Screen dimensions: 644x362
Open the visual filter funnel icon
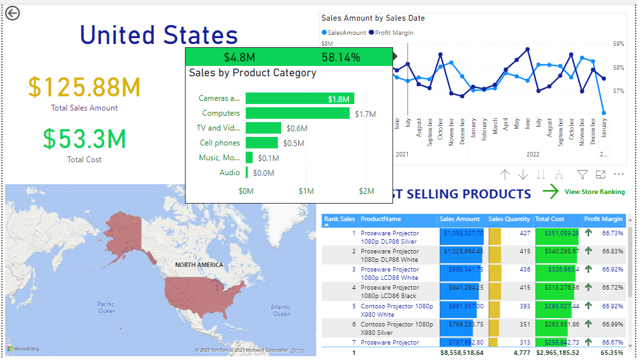coord(583,175)
